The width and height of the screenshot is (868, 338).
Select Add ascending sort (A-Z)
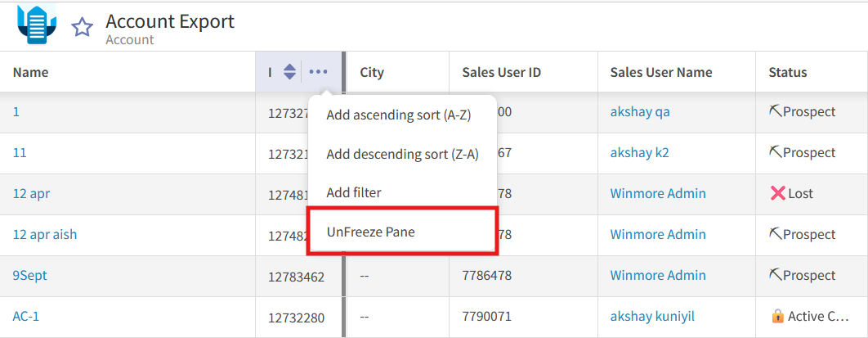point(399,115)
